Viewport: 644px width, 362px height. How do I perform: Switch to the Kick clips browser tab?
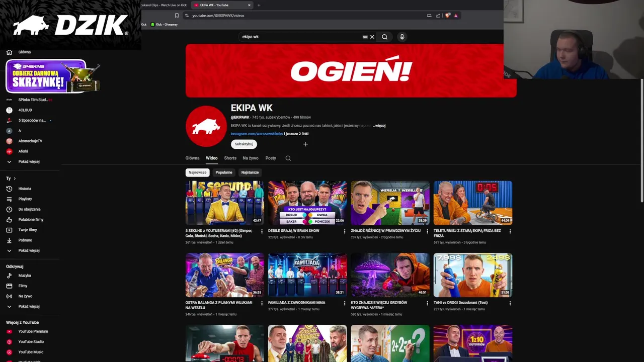(x=164, y=5)
